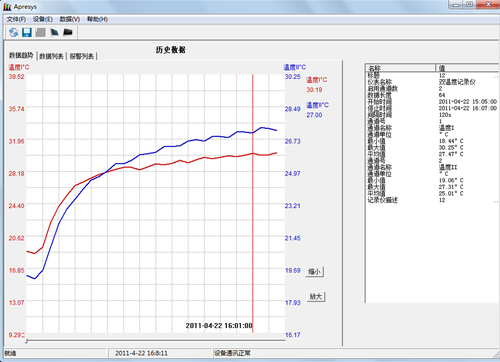Switch to the 数据列表 tab

51,56
